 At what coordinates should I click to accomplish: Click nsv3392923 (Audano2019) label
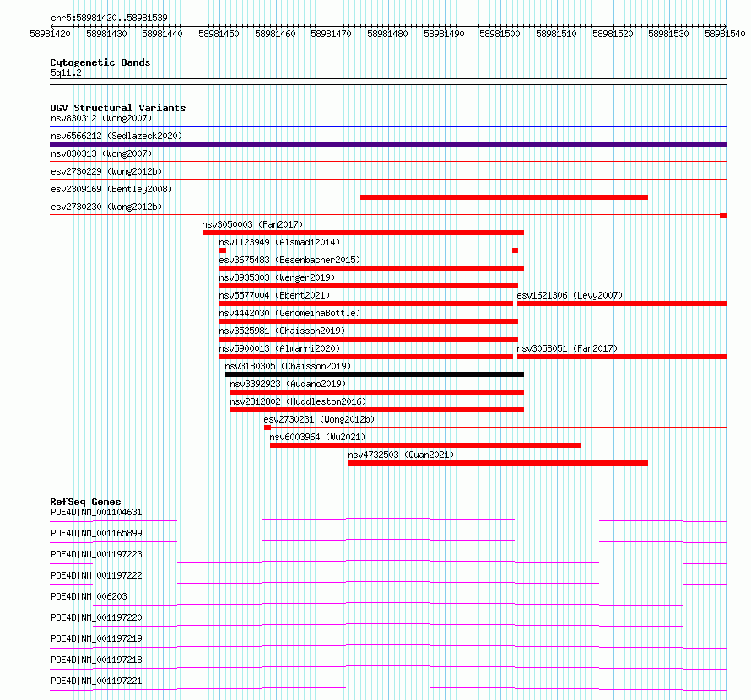click(288, 384)
